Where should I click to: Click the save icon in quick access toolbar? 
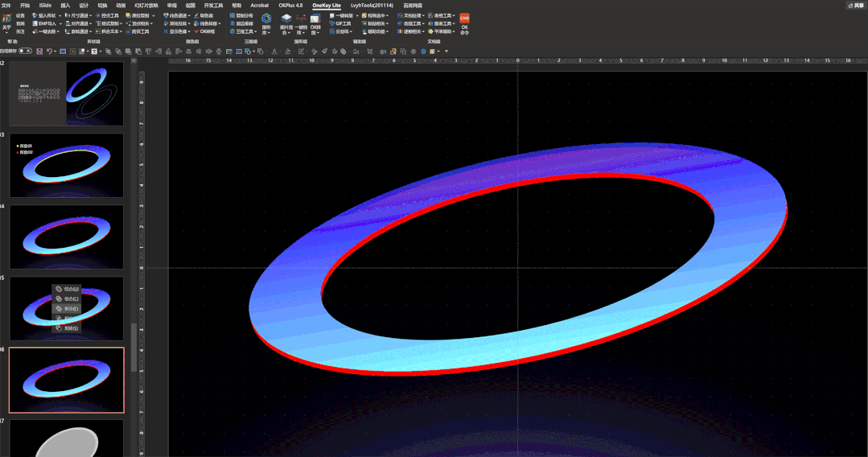(39, 51)
